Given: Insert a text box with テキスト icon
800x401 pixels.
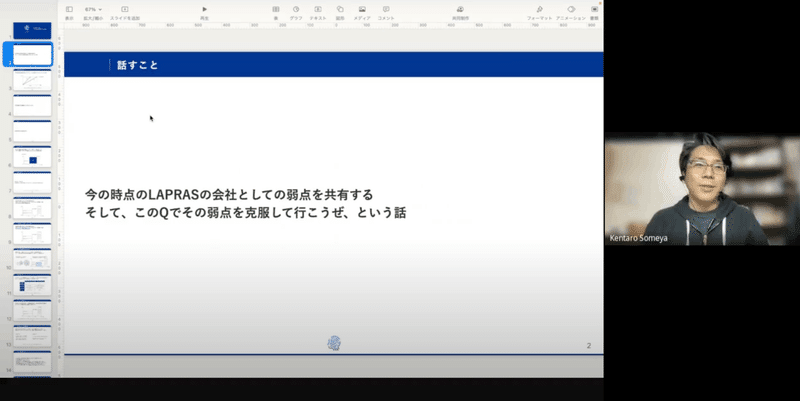Looking at the screenshot, I should (x=318, y=9).
